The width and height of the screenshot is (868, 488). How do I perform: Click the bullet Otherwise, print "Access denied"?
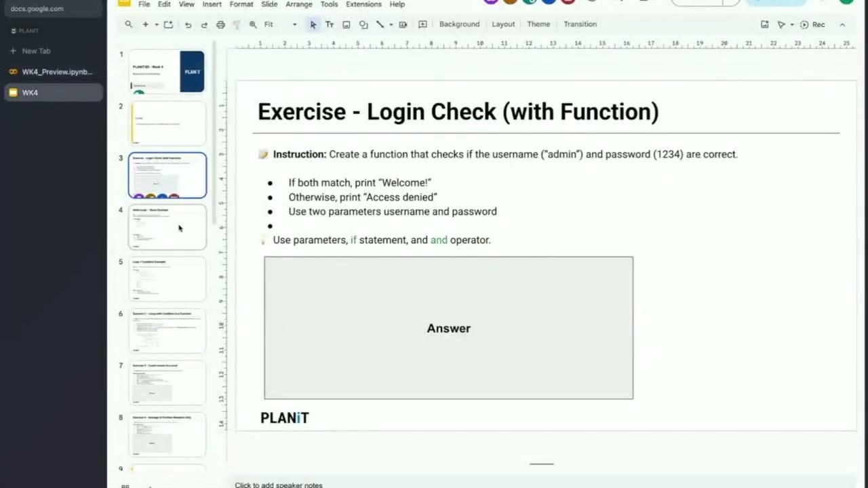tap(363, 197)
